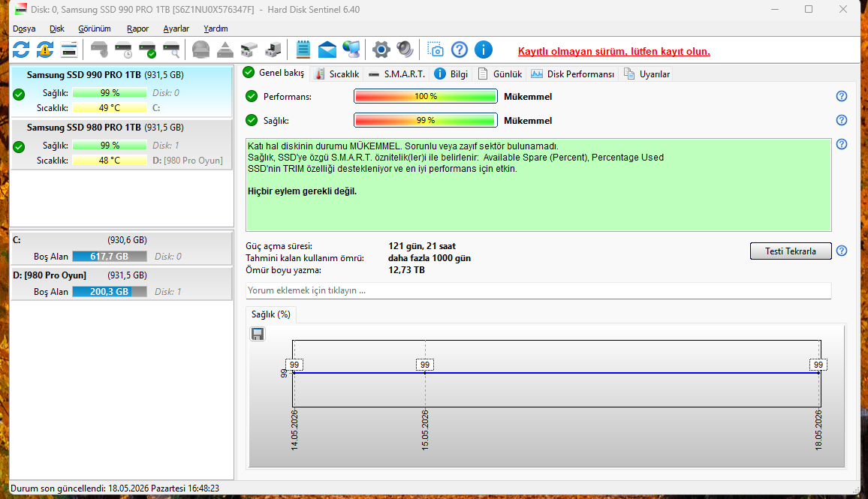
Task: Click 'Hiçbir eylem gerekli değil.' text
Action: (303, 191)
